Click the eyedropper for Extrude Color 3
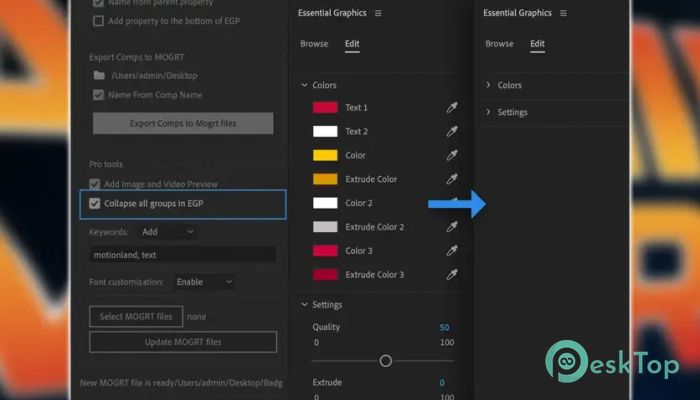 [452, 275]
